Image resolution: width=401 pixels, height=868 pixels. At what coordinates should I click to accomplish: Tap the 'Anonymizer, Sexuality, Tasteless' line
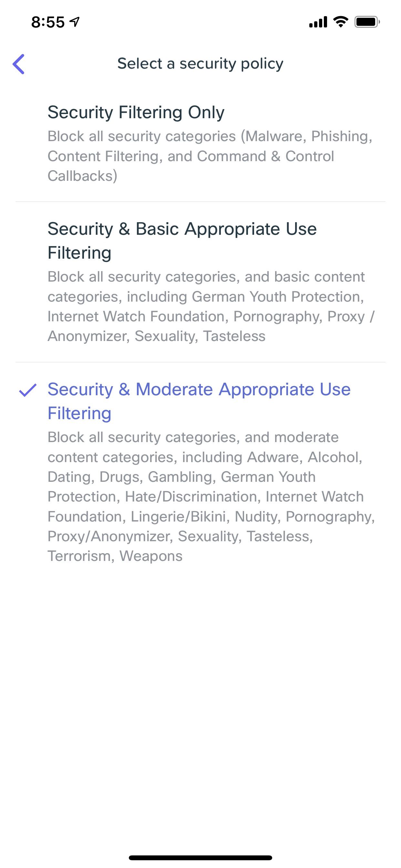point(156,336)
